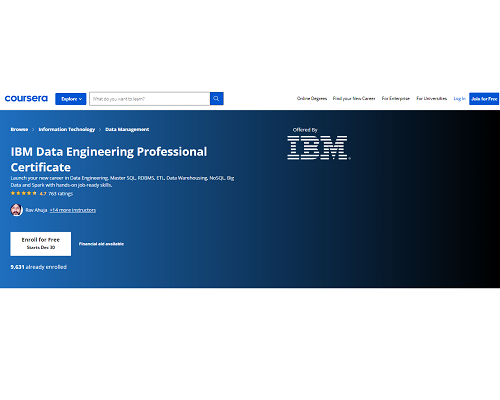This screenshot has width=500, height=400.
Task: Click the Coursera logo
Action: pyautogui.click(x=26, y=99)
